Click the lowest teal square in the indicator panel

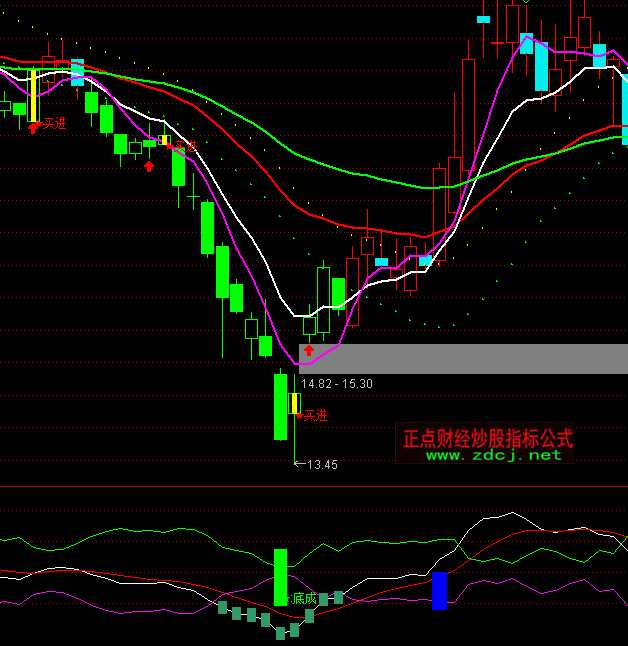[280, 633]
